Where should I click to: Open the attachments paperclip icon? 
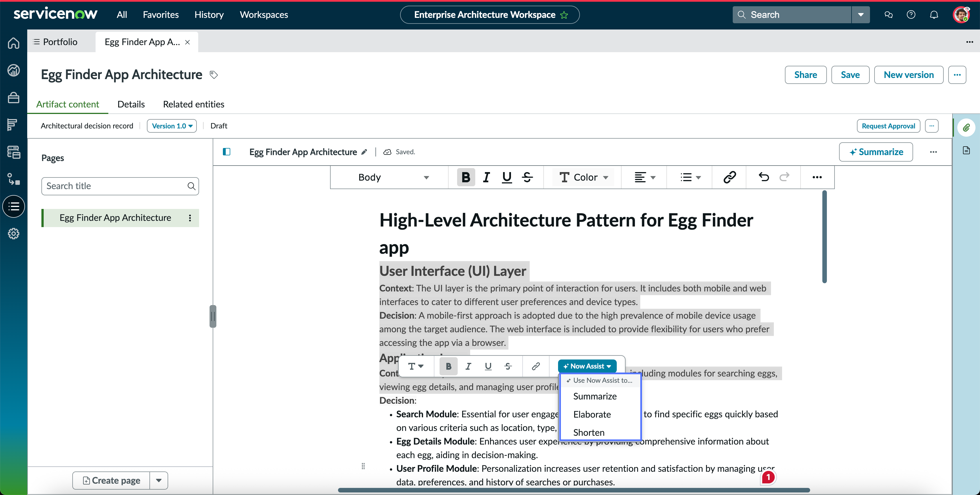point(966,128)
